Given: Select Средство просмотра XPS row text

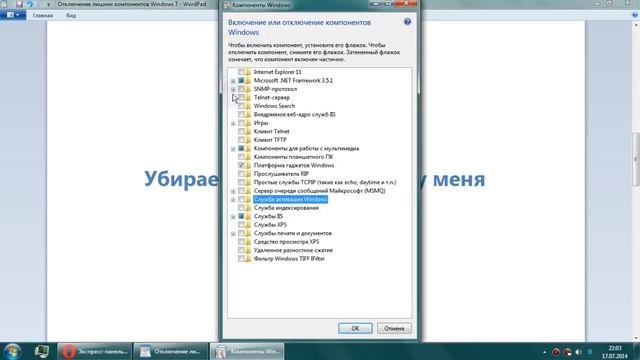Looking at the screenshot, I should 286,242.
